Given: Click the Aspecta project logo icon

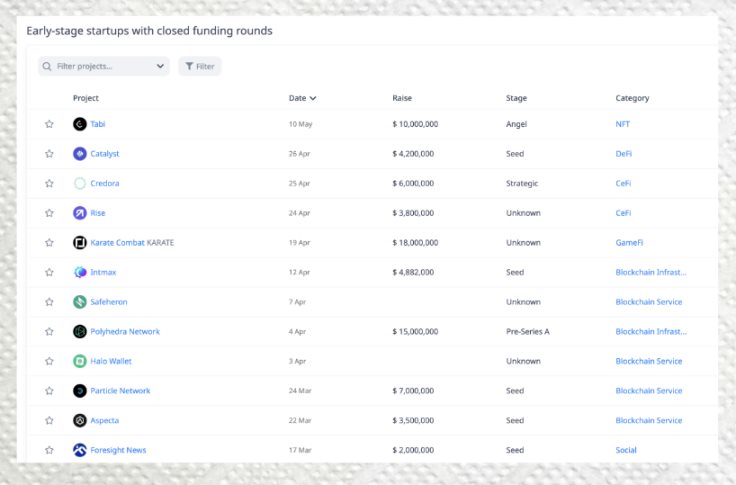Looking at the screenshot, I should point(80,421).
